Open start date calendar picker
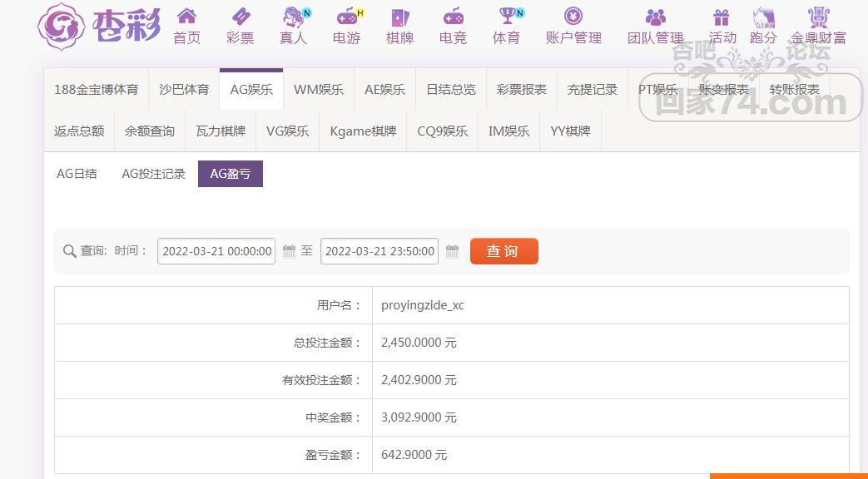The height and width of the screenshot is (479, 868). tap(290, 251)
